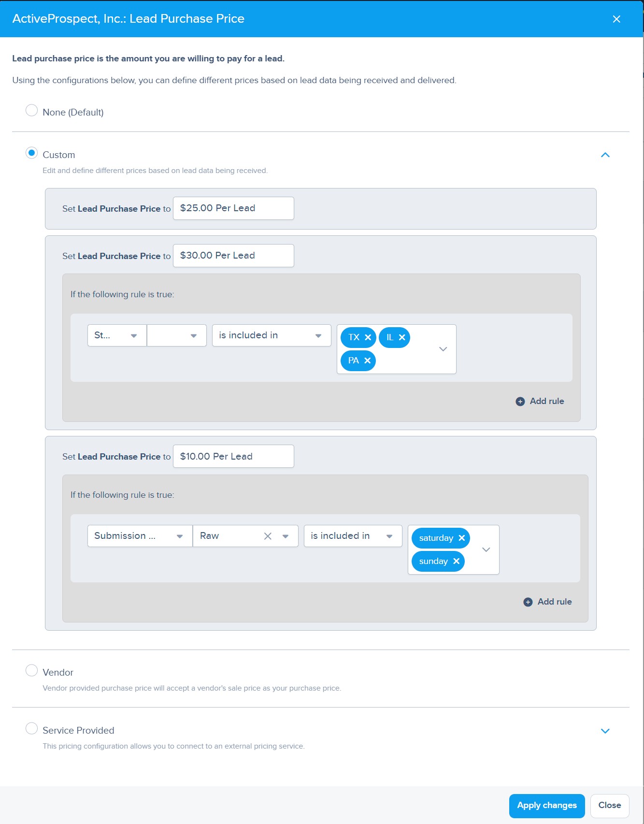This screenshot has height=824, width=644.
Task: Remove the TX state tag
Action: (368, 337)
